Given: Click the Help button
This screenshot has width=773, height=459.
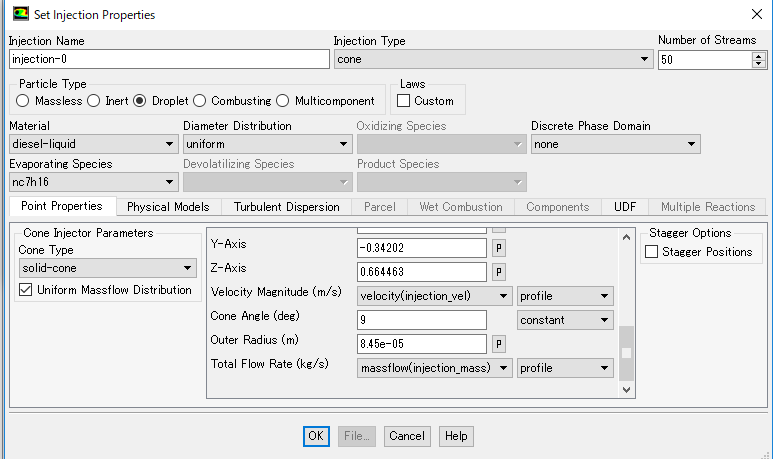Looking at the screenshot, I should (456, 436).
